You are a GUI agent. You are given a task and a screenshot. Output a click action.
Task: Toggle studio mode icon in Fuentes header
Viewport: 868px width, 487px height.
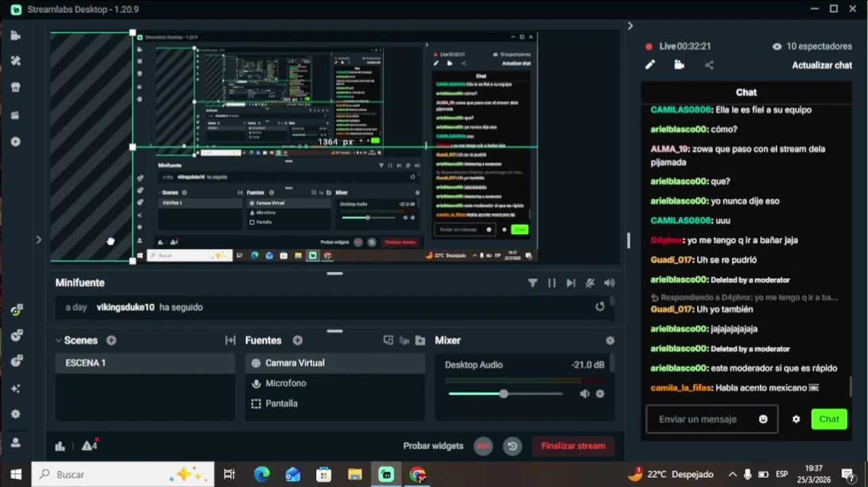388,340
